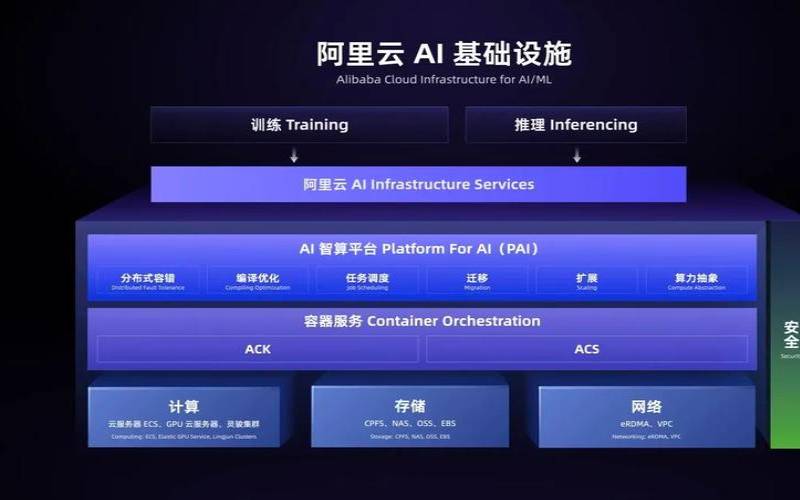Select the 任务调度 Job Scheduling cell
The image size is (800, 500).
pyautogui.click(x=367, y=281)
